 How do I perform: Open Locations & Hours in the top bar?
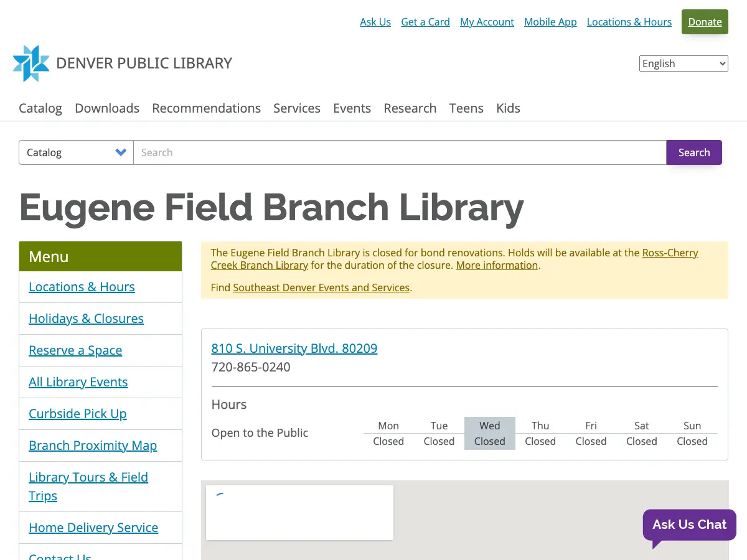click(x=629, y=22)
